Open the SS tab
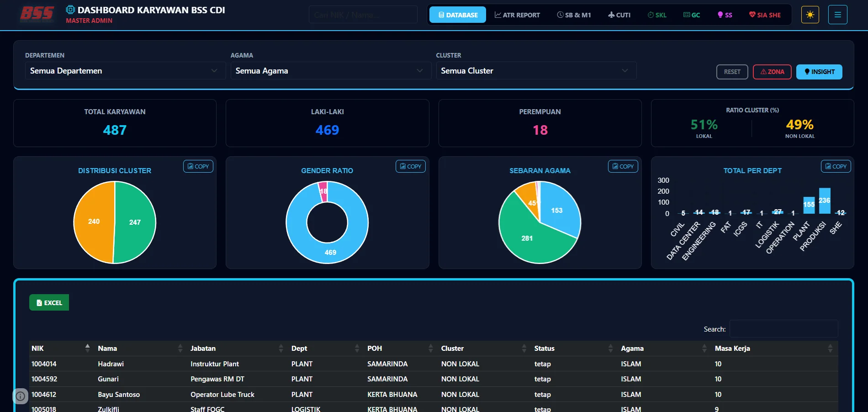This screenshot has height=412, width=868. (725, 15)
